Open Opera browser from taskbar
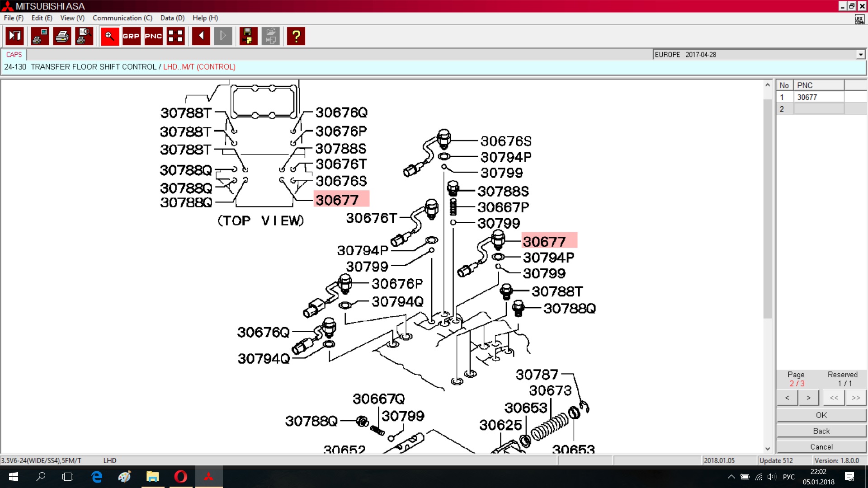Screen dimensions: 868x488 point(181,477)
